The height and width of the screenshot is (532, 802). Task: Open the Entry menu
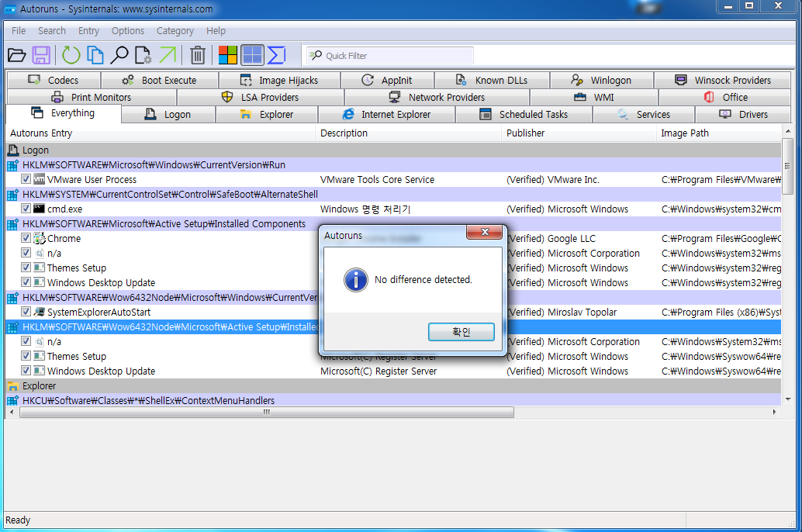(x=88, y=31)
